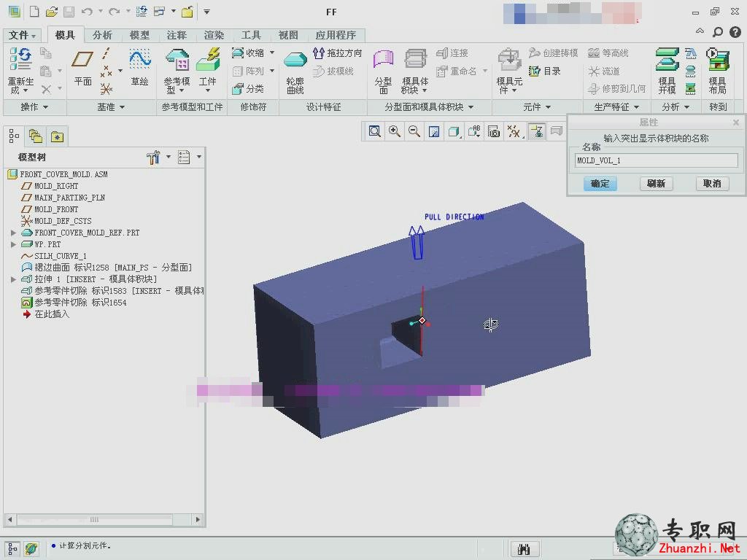Click the Open file icon in quick toolbar

click(x=52, y=12)
